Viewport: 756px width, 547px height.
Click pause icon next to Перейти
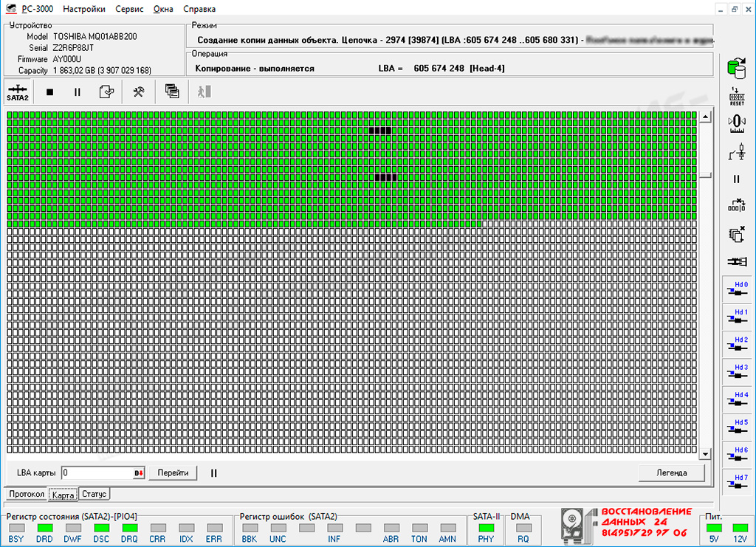213,472
